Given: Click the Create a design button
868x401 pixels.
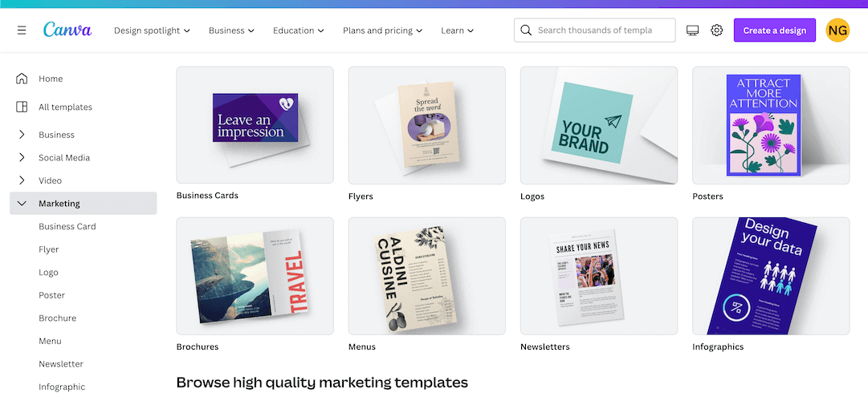Looking at the screenshot, I should click(774, 30).
